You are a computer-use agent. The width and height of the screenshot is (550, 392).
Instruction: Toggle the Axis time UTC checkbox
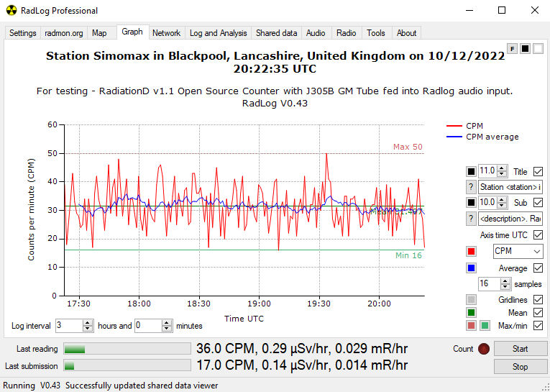click(x=538, y=235)
